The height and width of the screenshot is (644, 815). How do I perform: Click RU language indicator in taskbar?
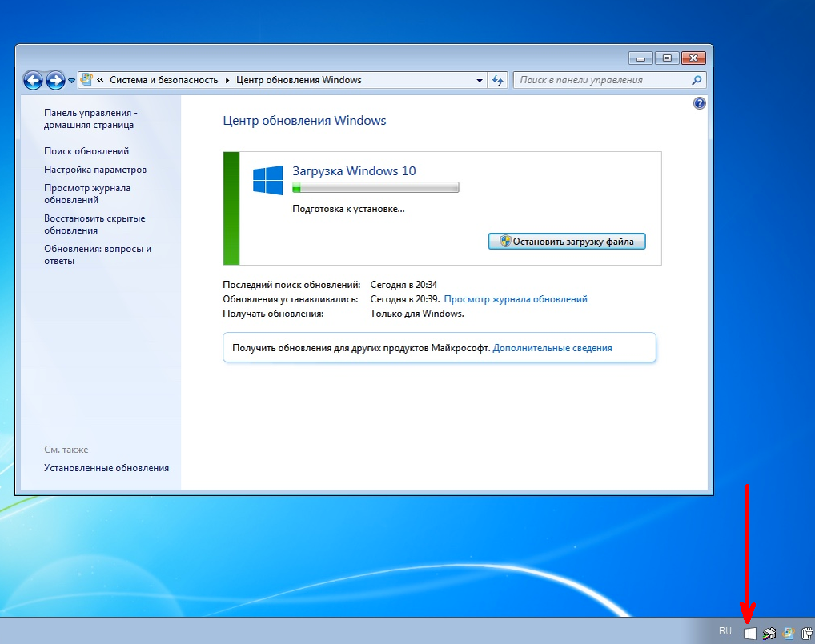pyautogui.click(x=725, y=631)
